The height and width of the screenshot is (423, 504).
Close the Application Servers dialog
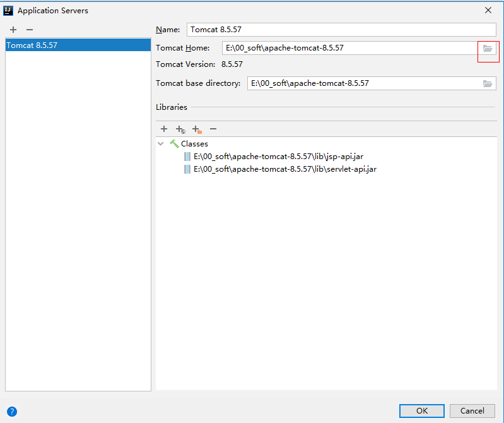(488, 10)
